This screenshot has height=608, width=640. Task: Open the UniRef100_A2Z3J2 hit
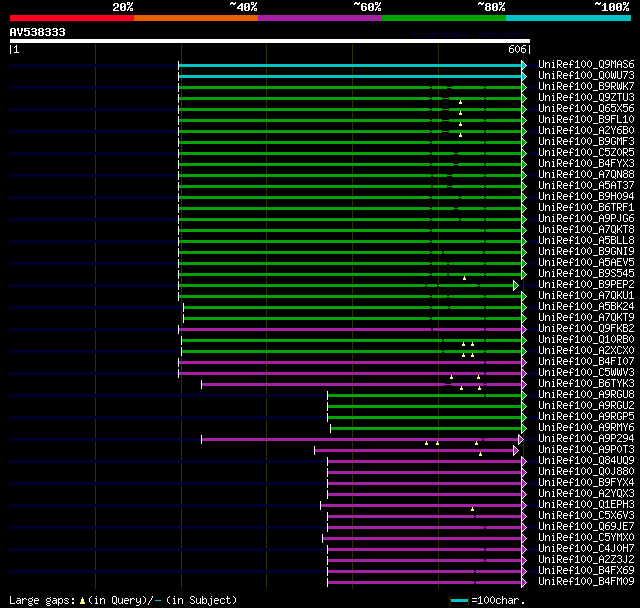(586, 560)
